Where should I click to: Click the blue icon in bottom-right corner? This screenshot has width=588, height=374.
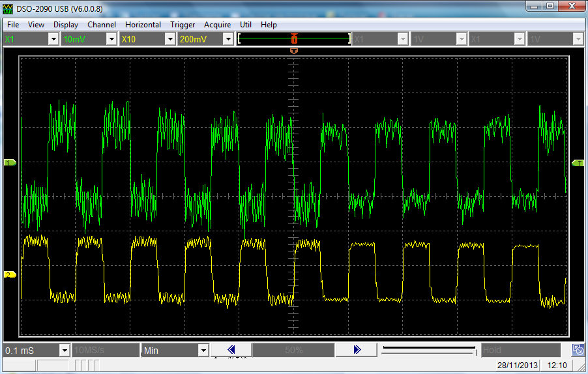pos(578,350)
